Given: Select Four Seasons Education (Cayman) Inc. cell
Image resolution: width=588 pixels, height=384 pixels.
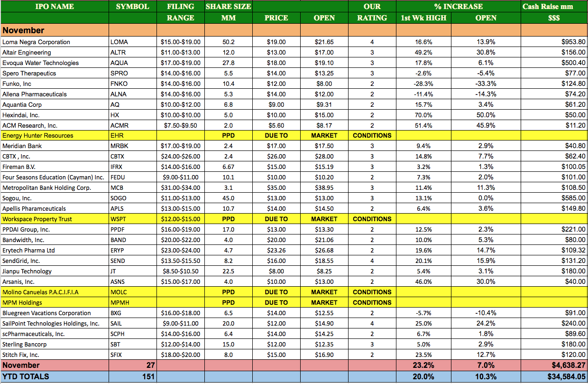Looking at the screenshot, I should pos(55,178).
